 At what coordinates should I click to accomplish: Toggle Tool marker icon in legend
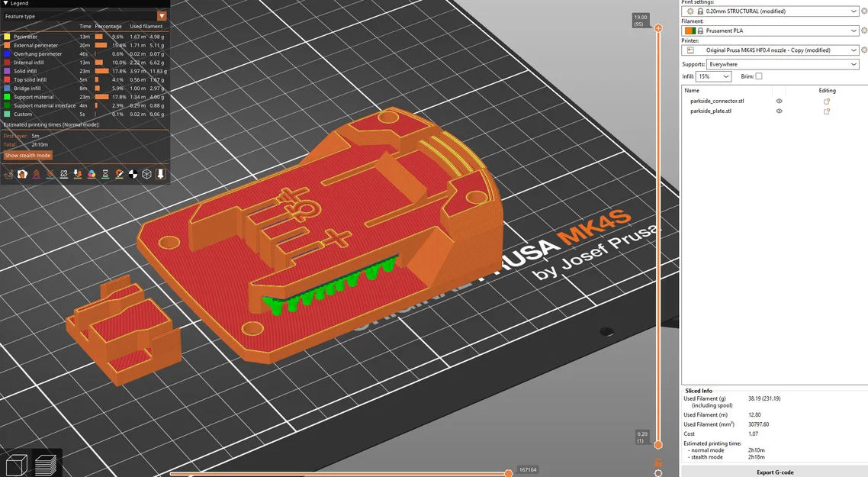160,174
